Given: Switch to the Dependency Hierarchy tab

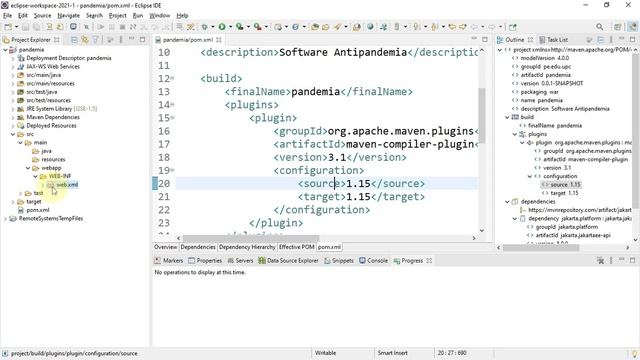Looking at the screenshot, I should 247,247.
